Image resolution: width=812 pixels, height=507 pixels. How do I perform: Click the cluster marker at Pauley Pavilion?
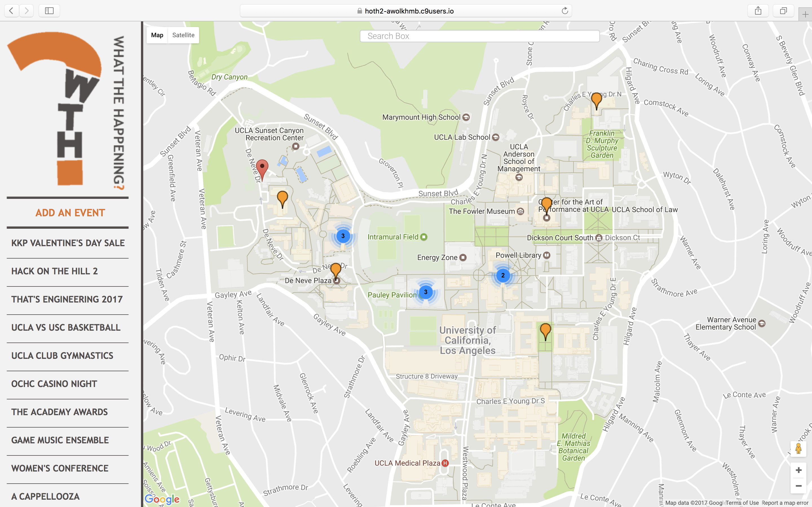425,292
